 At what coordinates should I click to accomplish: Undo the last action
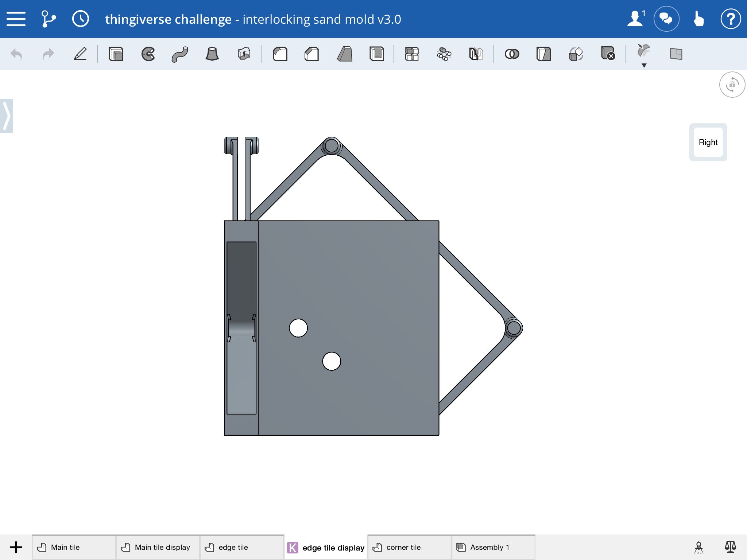point(16,54)
